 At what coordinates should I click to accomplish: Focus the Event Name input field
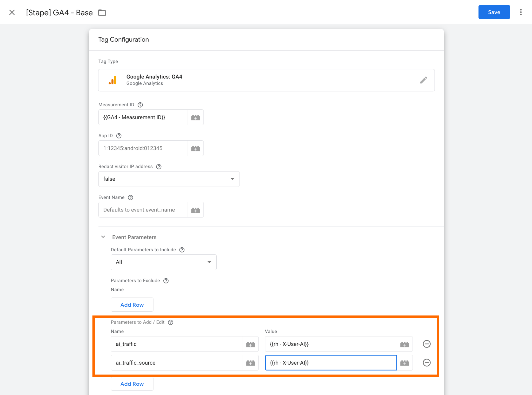point(143,210)
